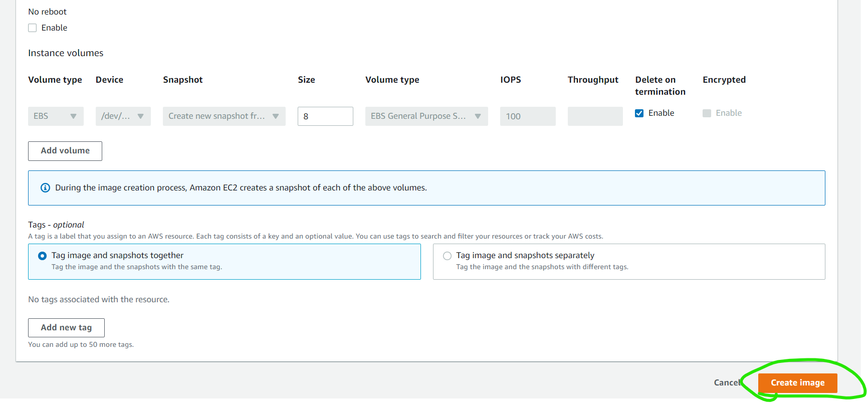Screen dimensions: 868x403
Task: Click the Add new tag button
Action: (x=66, y=328)
